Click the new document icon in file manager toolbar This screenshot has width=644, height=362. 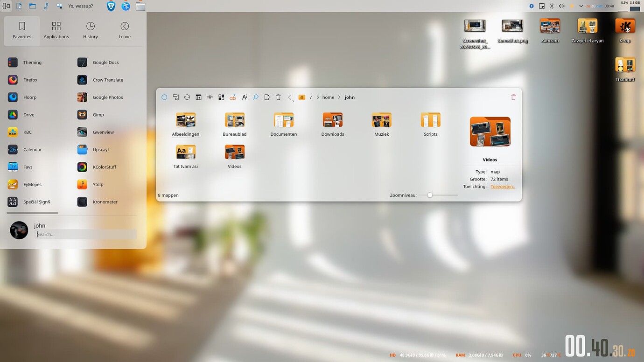[267, 97]
